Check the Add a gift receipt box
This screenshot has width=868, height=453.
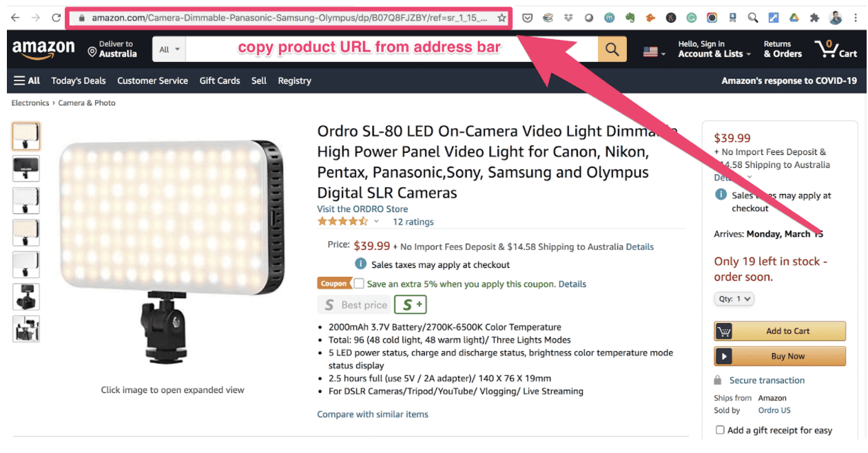[x=720, y=430]
